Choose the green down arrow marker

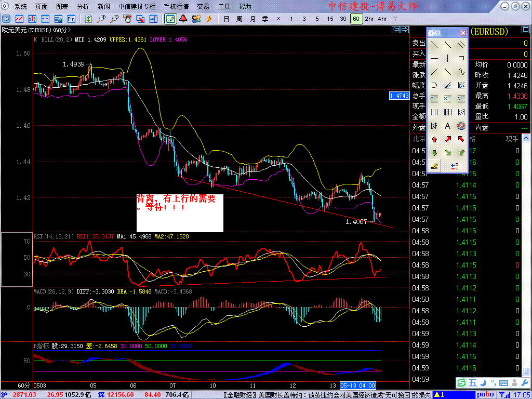pos(434,153)
